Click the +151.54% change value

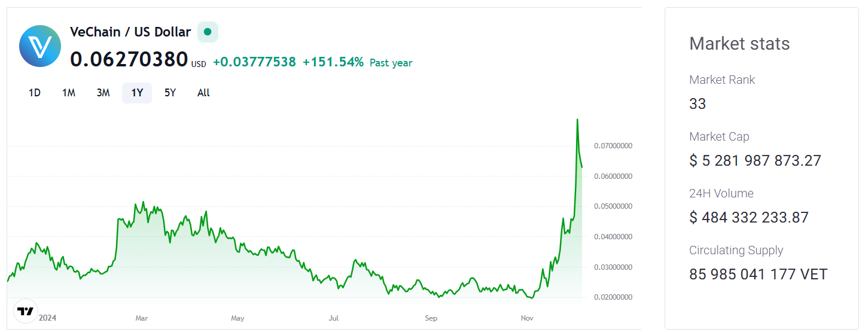point(333,62)
